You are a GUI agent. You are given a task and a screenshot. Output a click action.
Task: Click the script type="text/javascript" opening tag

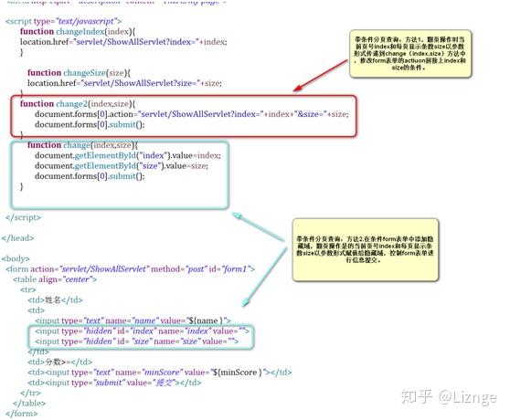click(63, 21)
